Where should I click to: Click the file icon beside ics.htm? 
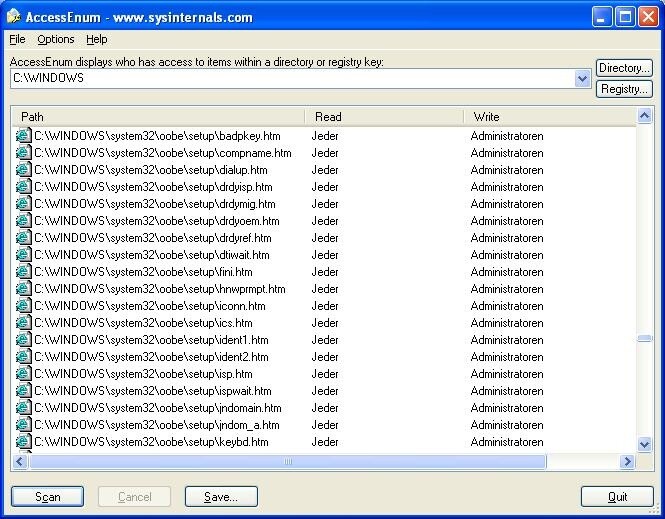[24, 323]
